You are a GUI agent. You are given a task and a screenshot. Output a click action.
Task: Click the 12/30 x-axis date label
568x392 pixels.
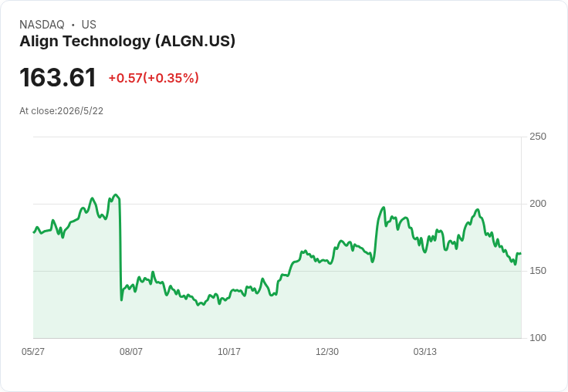[327, 351]
